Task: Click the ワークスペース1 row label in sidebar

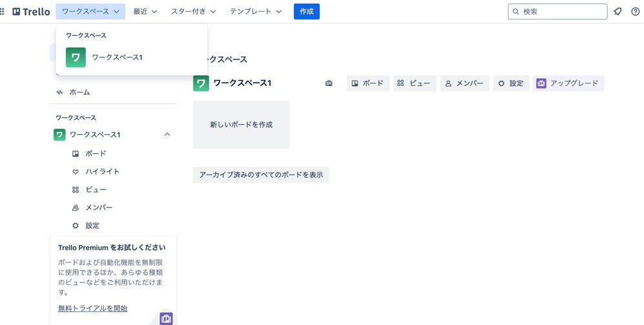Action: [x=95, y=134]
